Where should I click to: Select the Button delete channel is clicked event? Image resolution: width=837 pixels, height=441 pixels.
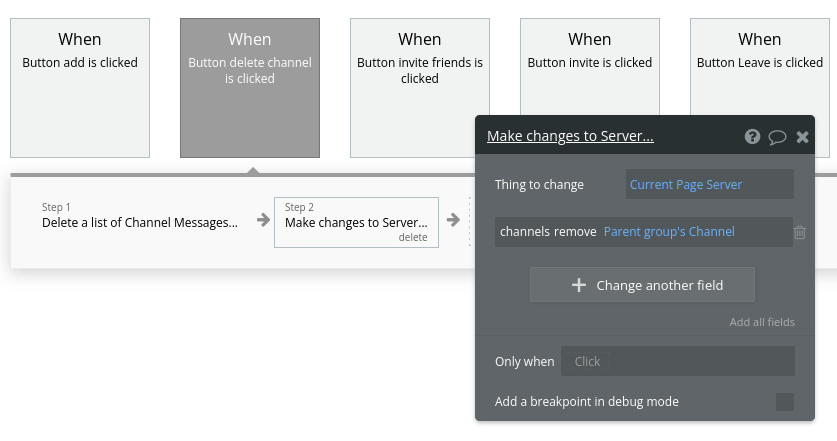(x=250, y=88)
